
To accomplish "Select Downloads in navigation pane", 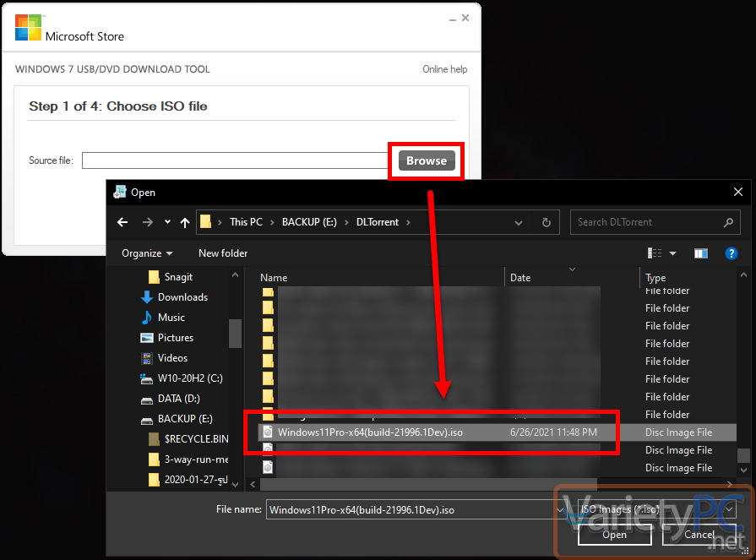I will click(x=182, y=297).
